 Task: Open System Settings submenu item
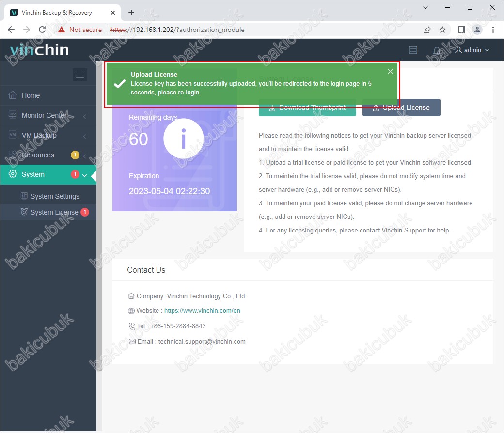[x=48, y=196]
